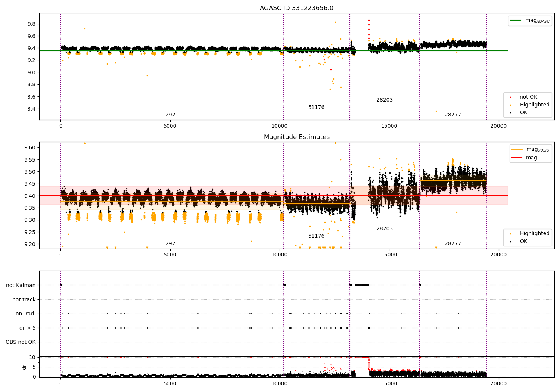Screen dimensions: 560x392
Task: Select the orange mag OBSID legend entry
Action: point(531,149)
